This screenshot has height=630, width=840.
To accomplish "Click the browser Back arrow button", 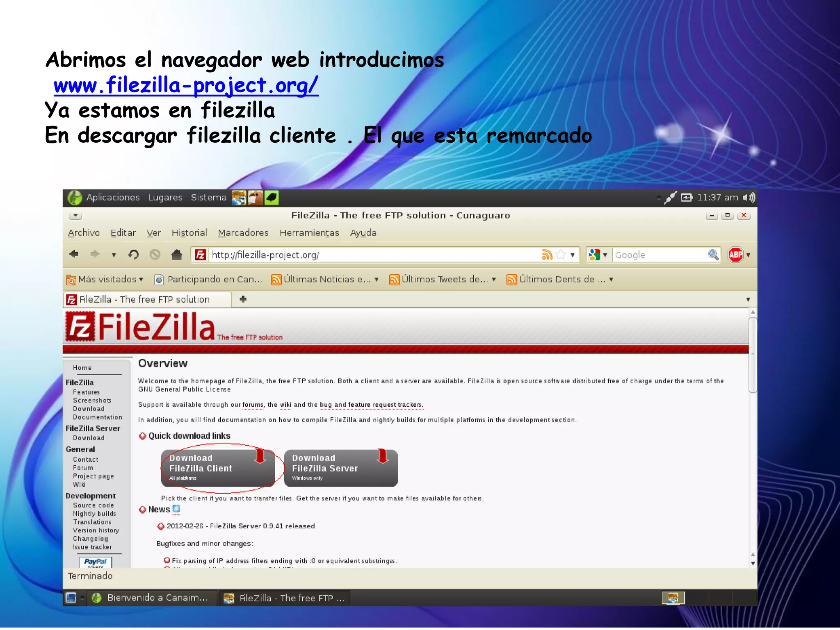I will coord(74,255).
